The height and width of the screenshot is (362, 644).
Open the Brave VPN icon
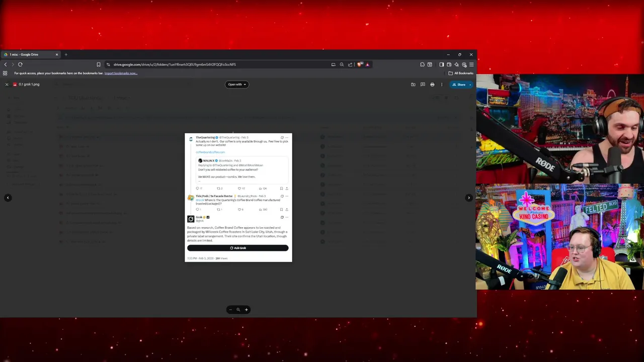464,64
